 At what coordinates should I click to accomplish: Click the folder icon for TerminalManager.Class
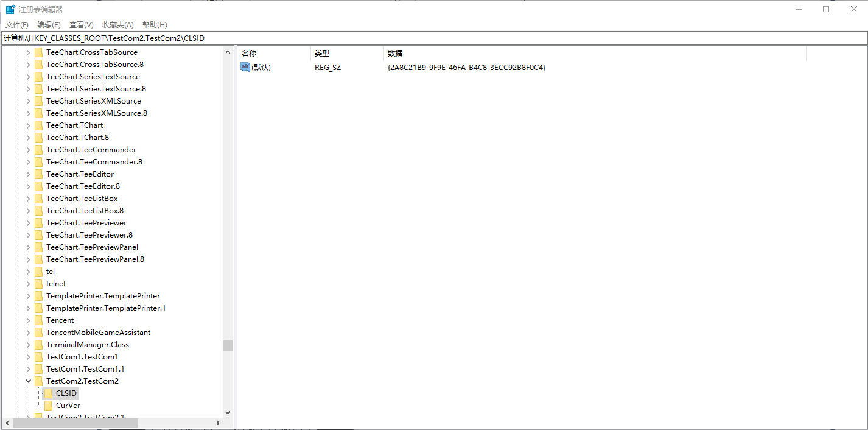tap(39, 344)
